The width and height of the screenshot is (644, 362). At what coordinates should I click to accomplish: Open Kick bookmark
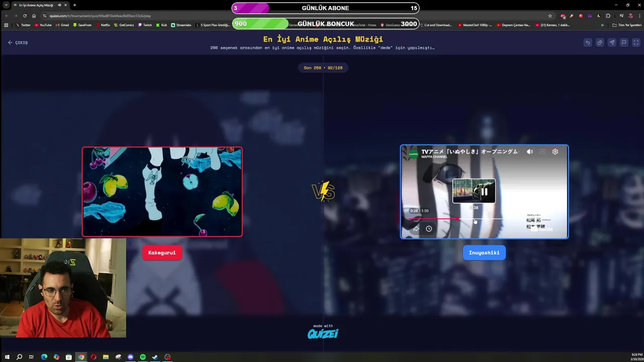click(x=162, y=25)
